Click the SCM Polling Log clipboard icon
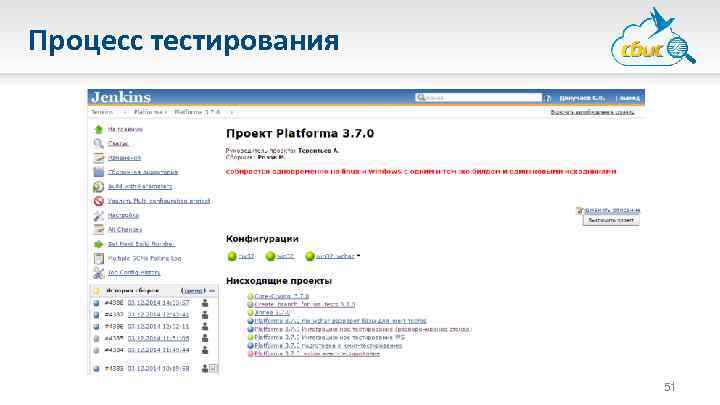Viewport: 720px width, 405px height. click(98, 259)
